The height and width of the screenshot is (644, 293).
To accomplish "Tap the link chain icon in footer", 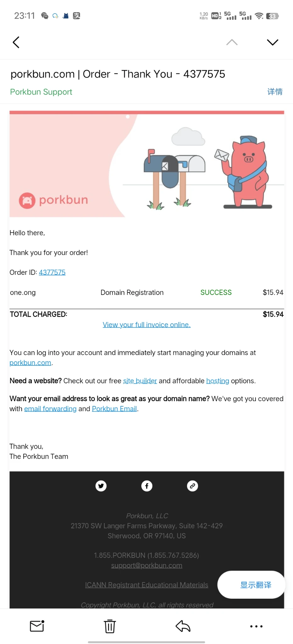I will [x=193, y=486].
